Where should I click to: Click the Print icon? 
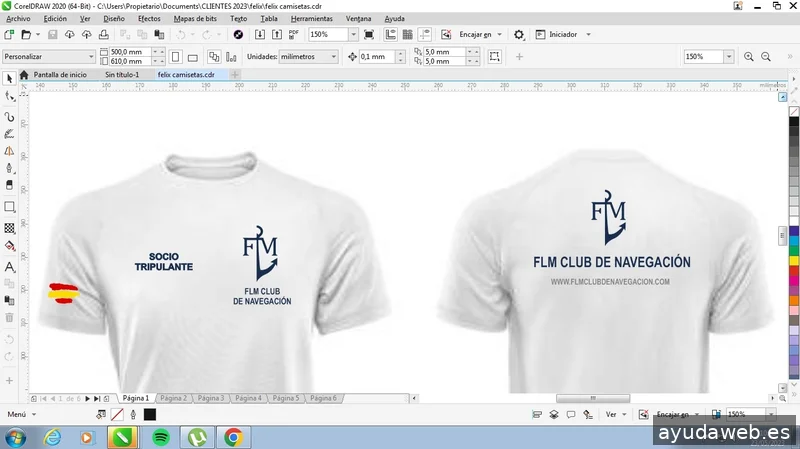tap(104, 35)
